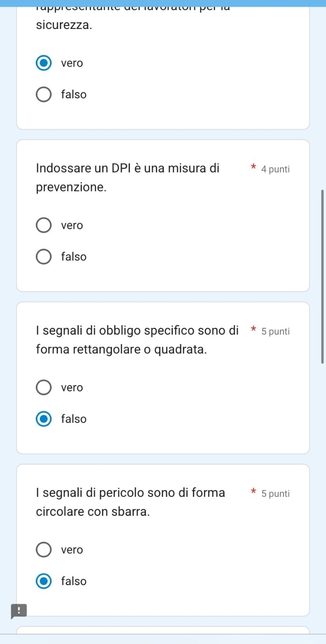Pick "falso" for the DPI prevenzione question
This screenshot has height=644, width=326.
click(44, 257)
